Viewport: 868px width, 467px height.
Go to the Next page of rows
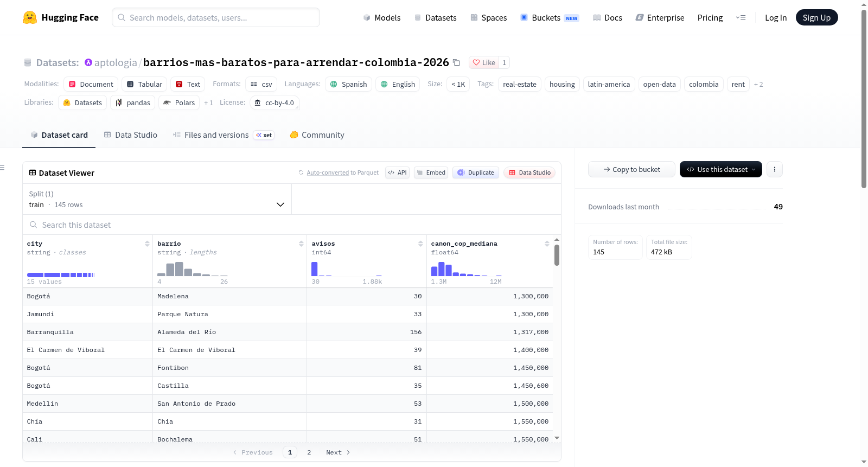tap(338, 452)
